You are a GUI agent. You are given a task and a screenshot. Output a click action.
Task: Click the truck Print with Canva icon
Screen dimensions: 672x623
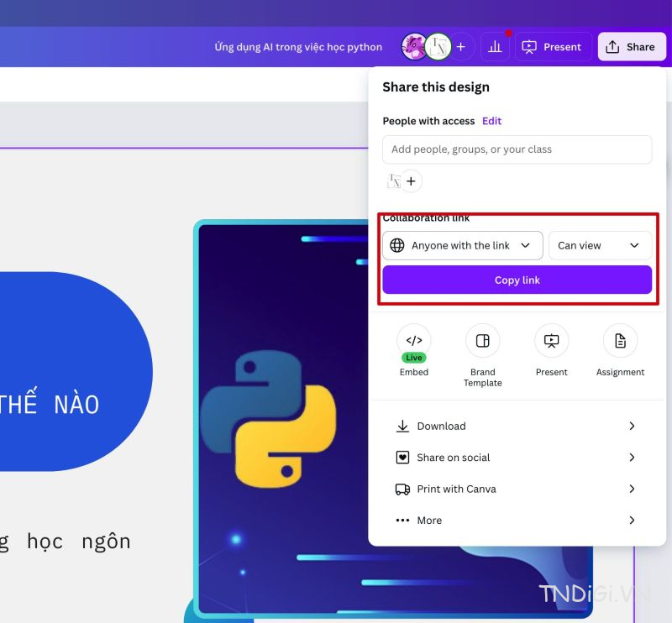[402, 489]
